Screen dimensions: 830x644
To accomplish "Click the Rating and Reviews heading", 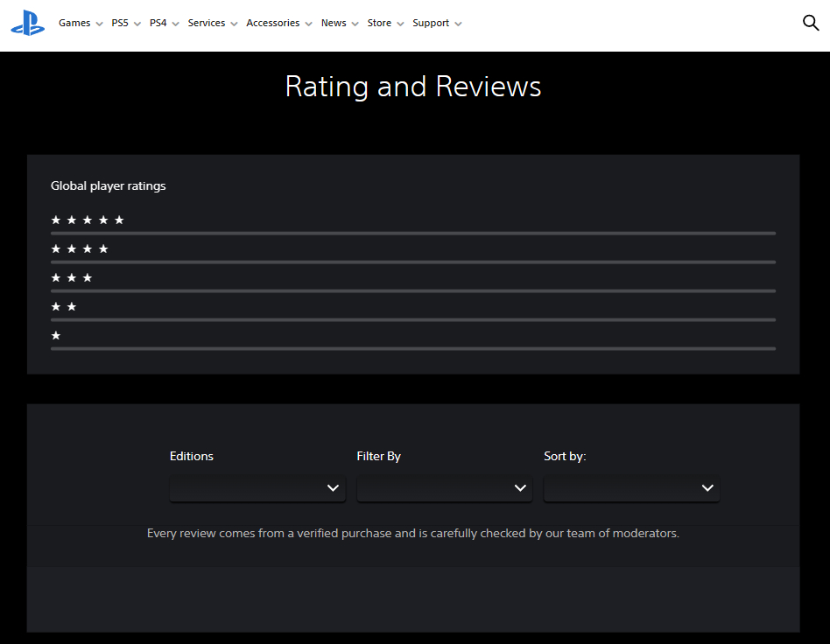I will [413, 87].
